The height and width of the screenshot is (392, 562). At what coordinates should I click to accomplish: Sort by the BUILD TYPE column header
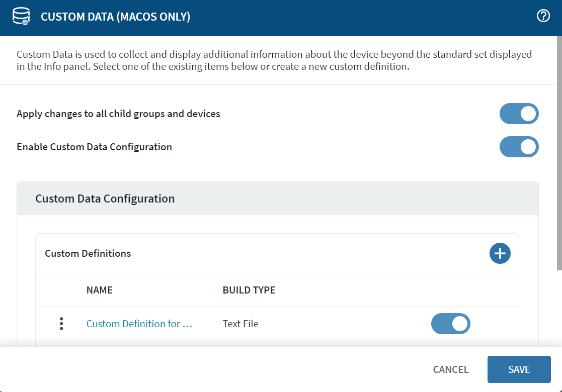point(249,290)
